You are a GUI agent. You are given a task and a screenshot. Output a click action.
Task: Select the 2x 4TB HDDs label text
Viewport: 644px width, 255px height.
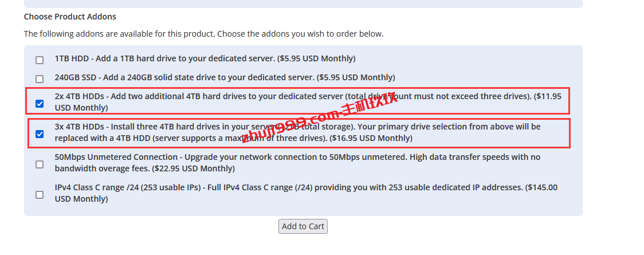308,102
